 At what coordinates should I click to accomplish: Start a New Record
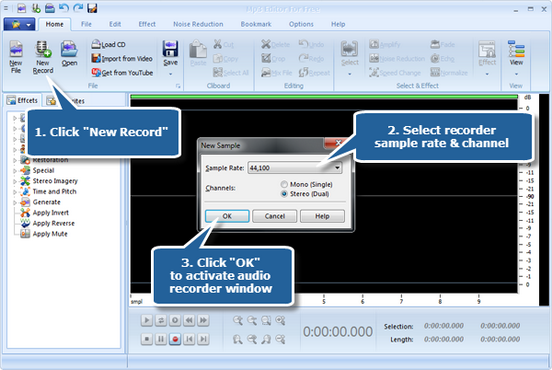43,56
